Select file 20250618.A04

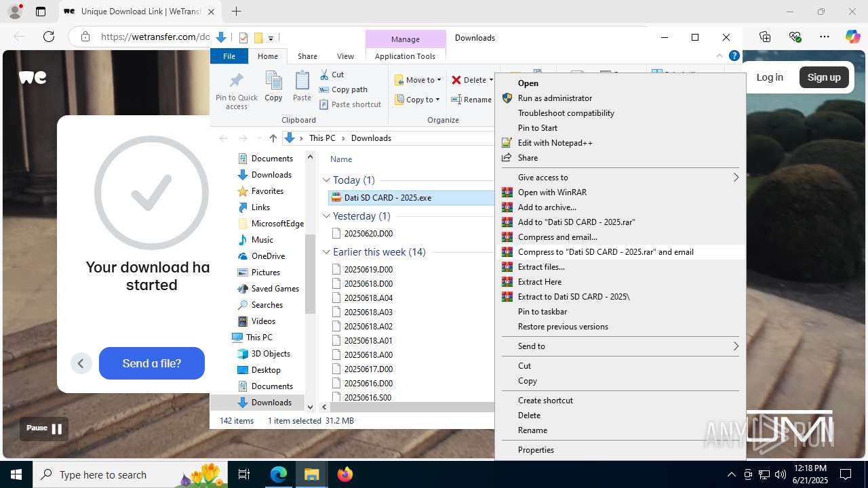click(368, 298)
